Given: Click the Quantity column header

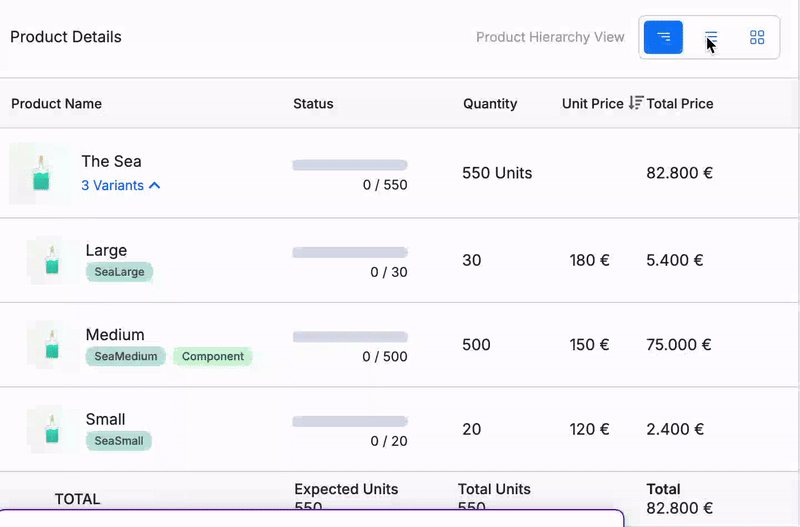Looking at the screenshot, I should click(490, 104).
